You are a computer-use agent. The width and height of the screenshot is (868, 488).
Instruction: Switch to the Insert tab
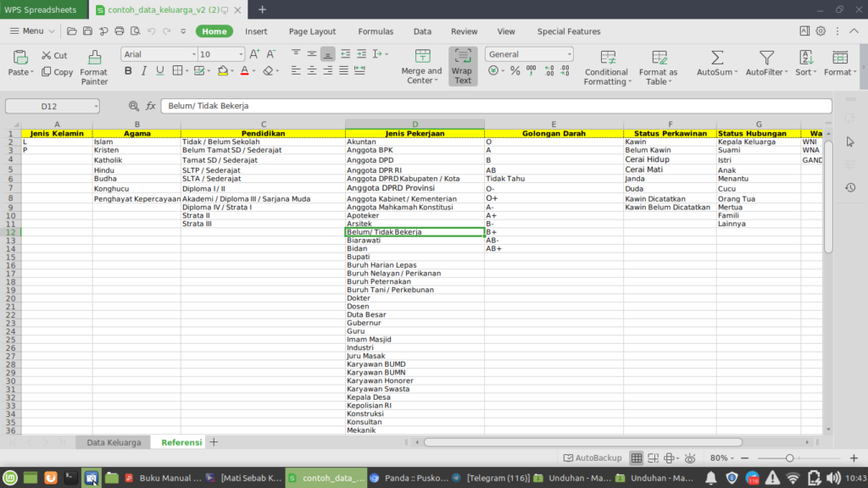(256, 31)
